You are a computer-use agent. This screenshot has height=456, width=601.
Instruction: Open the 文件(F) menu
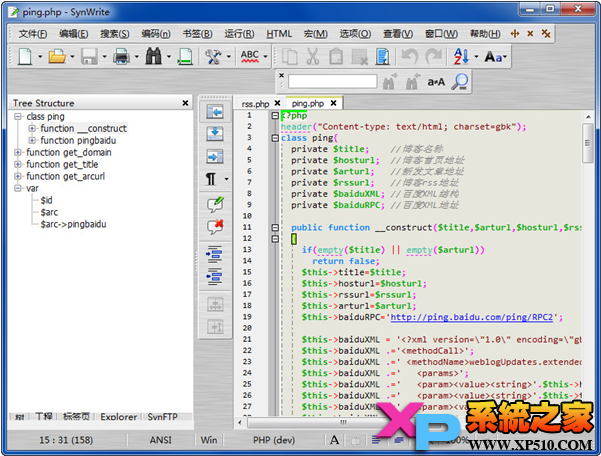(33, 34)
